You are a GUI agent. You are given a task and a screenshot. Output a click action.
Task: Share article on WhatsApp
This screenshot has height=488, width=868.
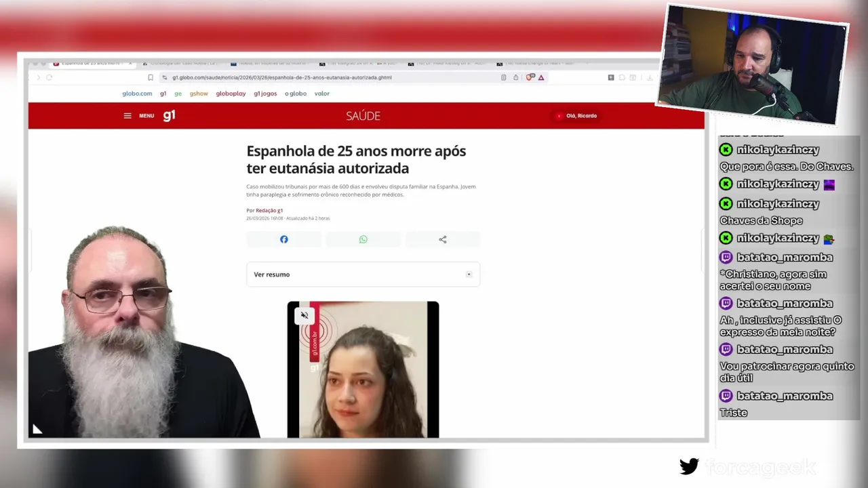coord(363,239)
